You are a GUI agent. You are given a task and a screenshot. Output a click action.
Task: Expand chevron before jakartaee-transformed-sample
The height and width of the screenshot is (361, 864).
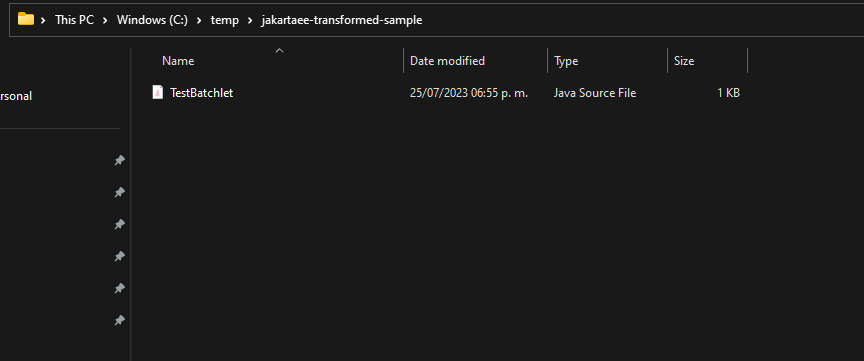250,20
